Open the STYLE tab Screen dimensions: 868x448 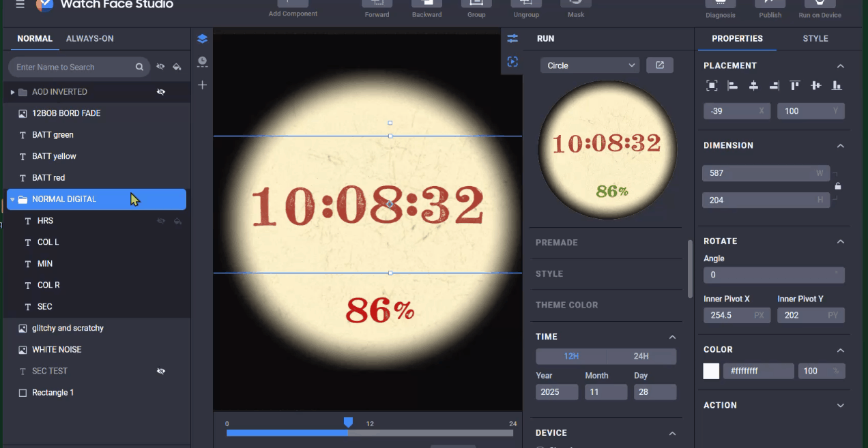tap(815, 39)
